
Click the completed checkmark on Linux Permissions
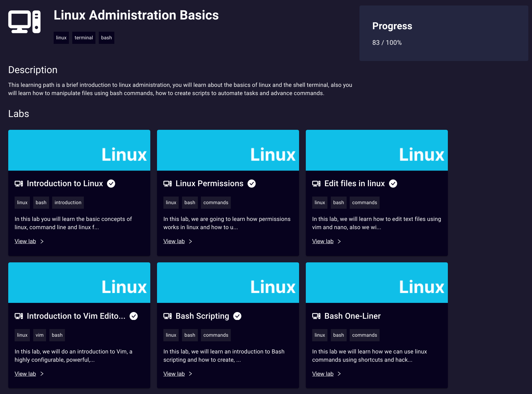(252, 183)
